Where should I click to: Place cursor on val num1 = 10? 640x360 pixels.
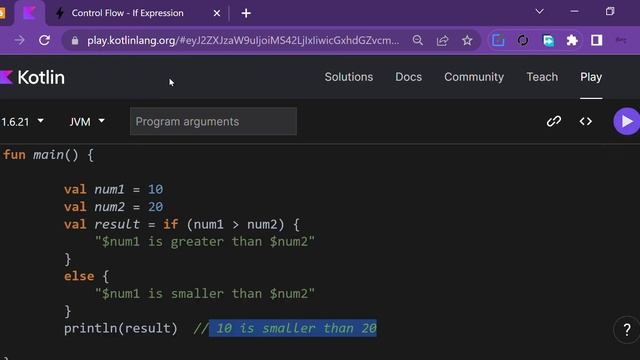point(113,189)
